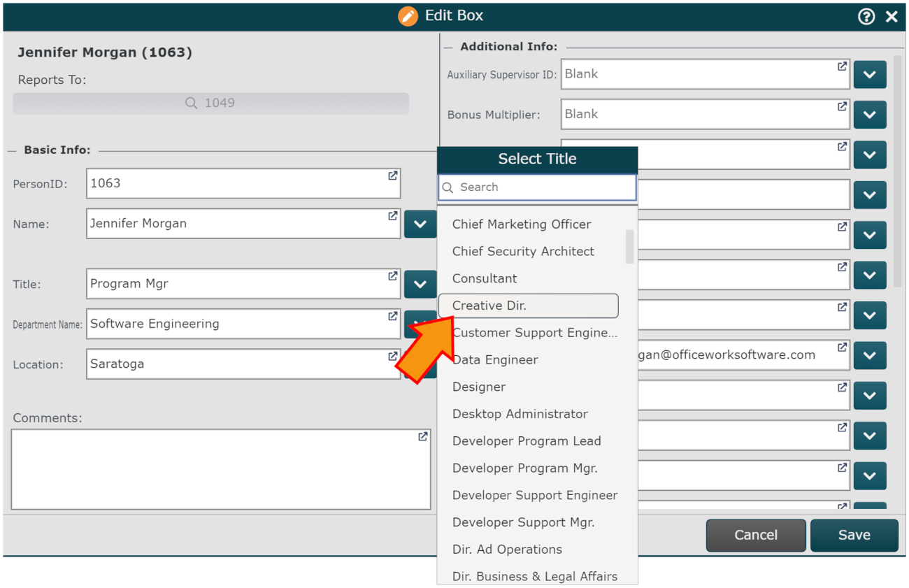Collapse the Additional Info section
The height and width of the screenshot is (588, 909).
tap(448, 47)
